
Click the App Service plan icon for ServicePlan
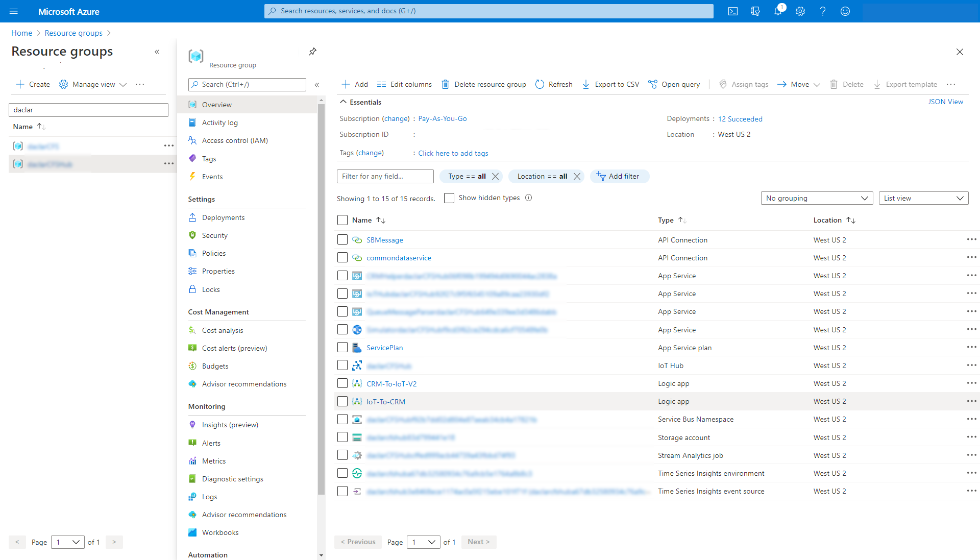(x=356, y=347)
